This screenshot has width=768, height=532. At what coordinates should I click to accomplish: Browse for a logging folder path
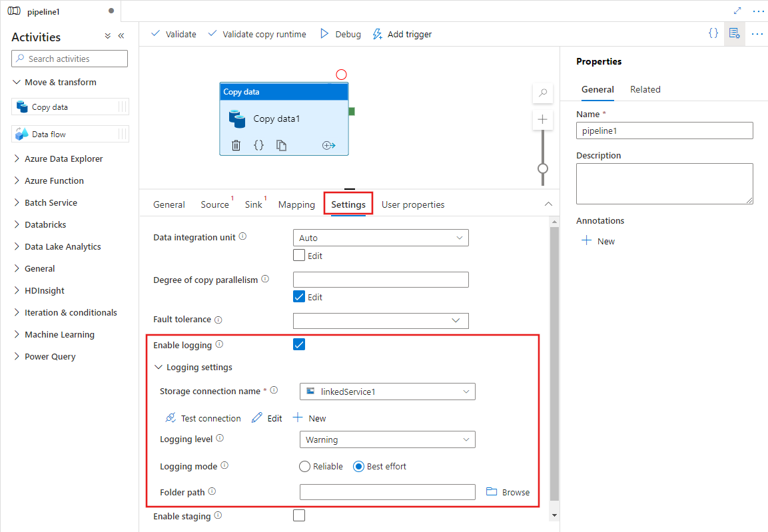point(508,491)
